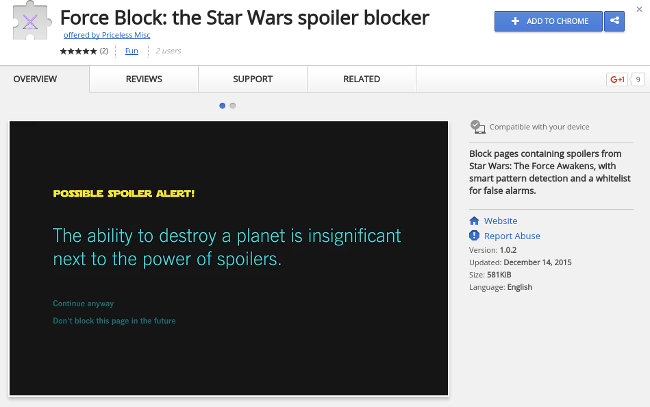Screen dimensions: 650x407
Task: Select the second carousel dot
Action: coord(233,105)
